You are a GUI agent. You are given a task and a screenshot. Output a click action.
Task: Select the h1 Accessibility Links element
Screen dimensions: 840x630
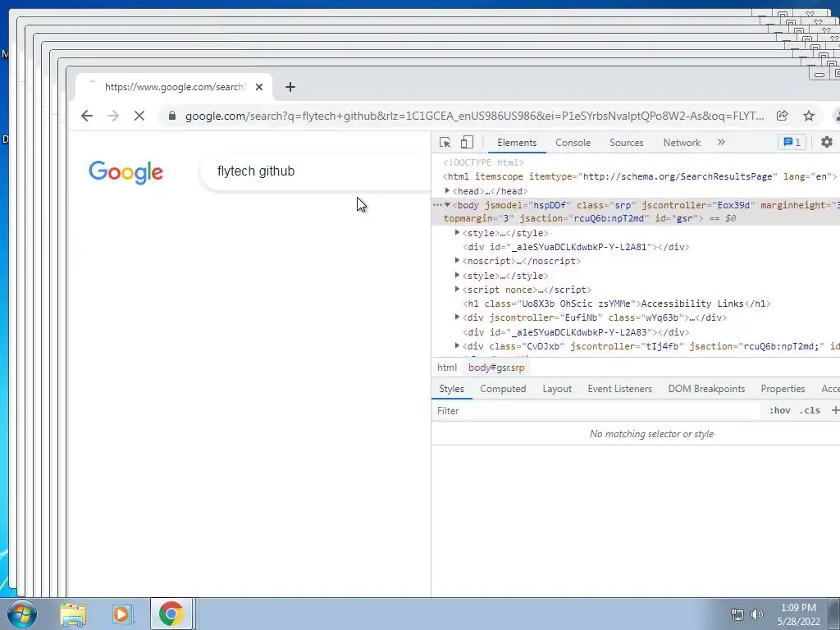click(x=617, y=304)
